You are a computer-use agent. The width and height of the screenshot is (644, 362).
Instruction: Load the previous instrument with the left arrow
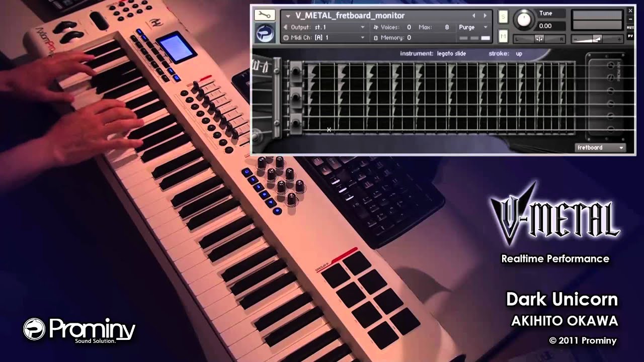(x=473, y=16)
